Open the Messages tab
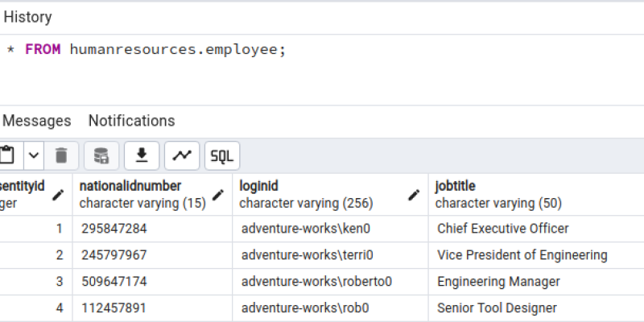 pos(36,121)
